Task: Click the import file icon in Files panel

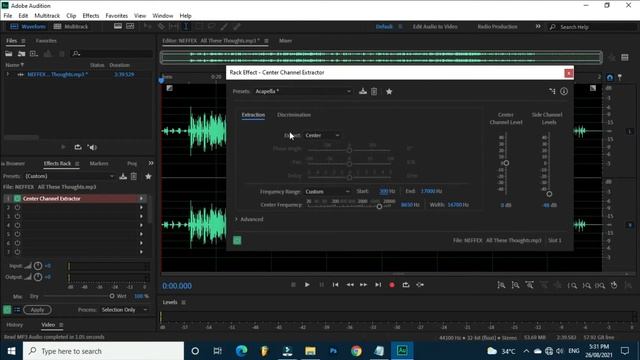Action: point(21,53)
